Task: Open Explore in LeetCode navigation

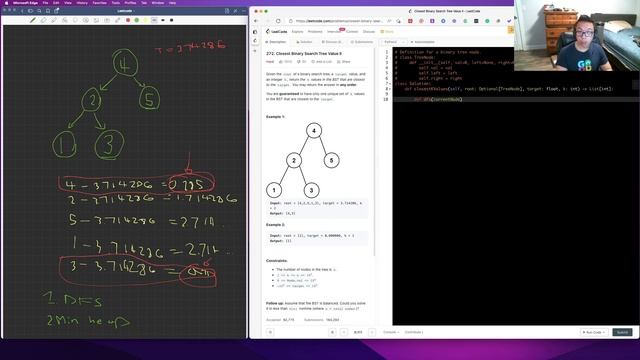Action: click(297, 31)
